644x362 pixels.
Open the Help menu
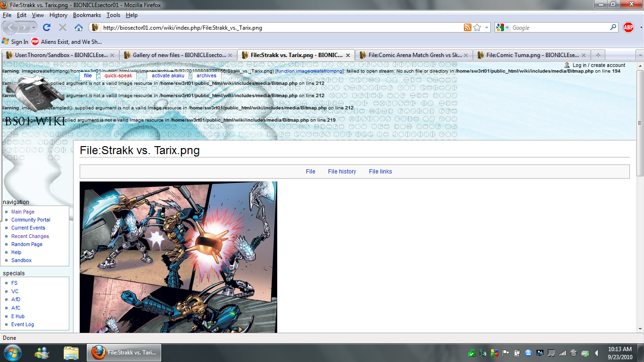tap(132, 15)
